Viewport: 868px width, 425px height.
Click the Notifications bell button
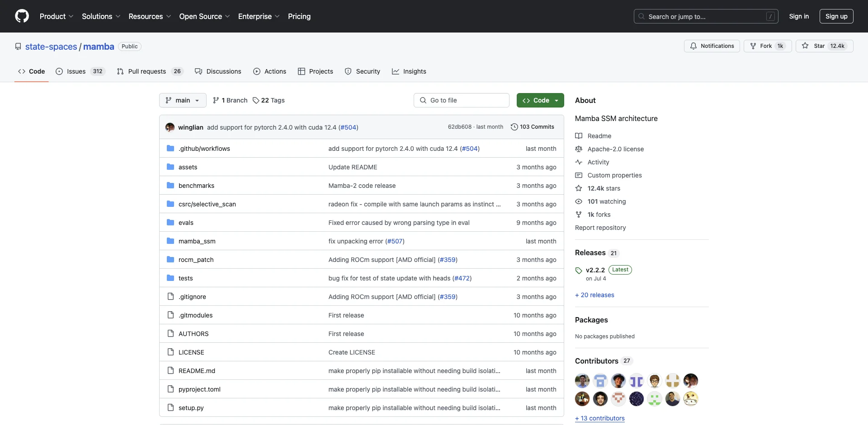pyautogui.click(x=712, y=46)
